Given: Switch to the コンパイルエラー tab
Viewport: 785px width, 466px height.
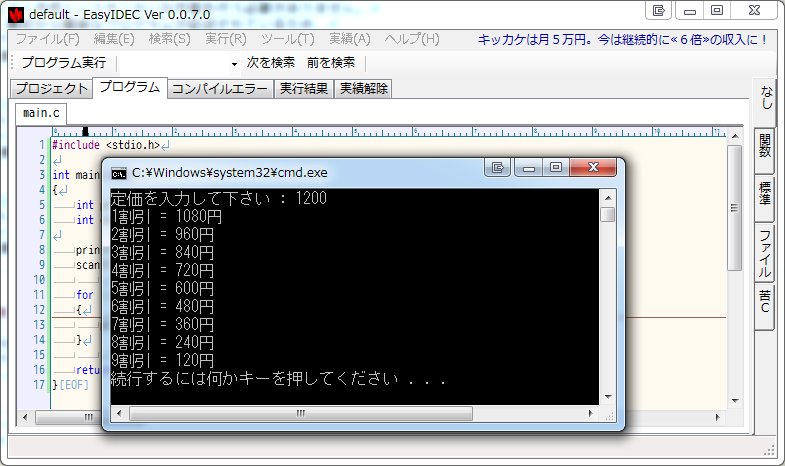Looking at the screenshot, I should 220,89.
